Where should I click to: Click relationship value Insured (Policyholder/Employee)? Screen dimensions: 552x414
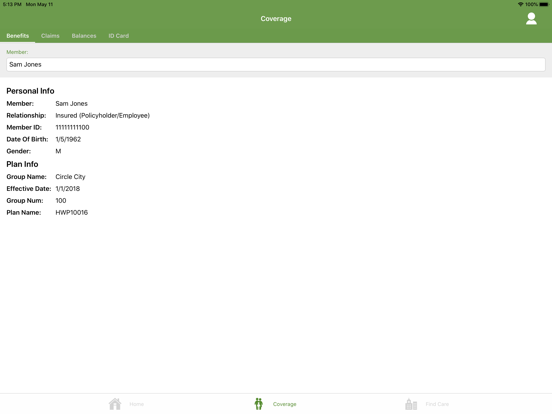pos(102,115)
